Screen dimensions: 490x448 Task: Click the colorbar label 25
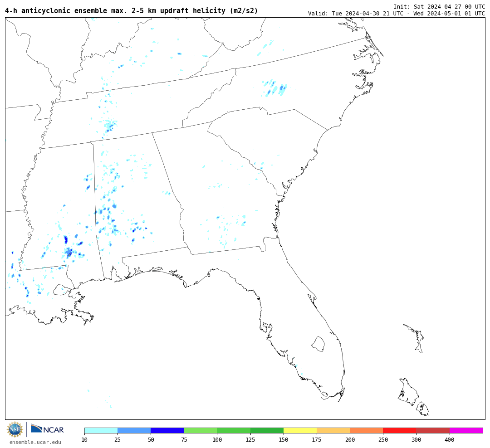coord(118,440)
